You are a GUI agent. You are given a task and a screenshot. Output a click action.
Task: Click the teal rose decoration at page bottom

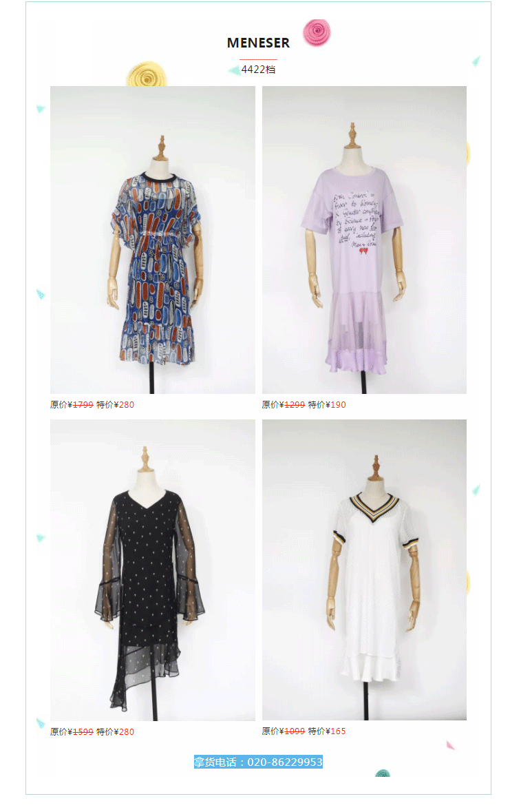tap(383, 773)
